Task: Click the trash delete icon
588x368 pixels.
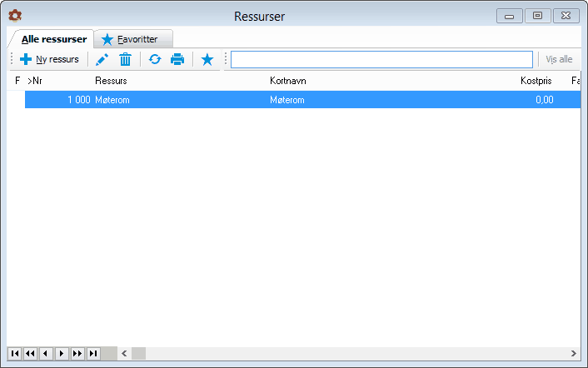Action: (x=125, y=59)
